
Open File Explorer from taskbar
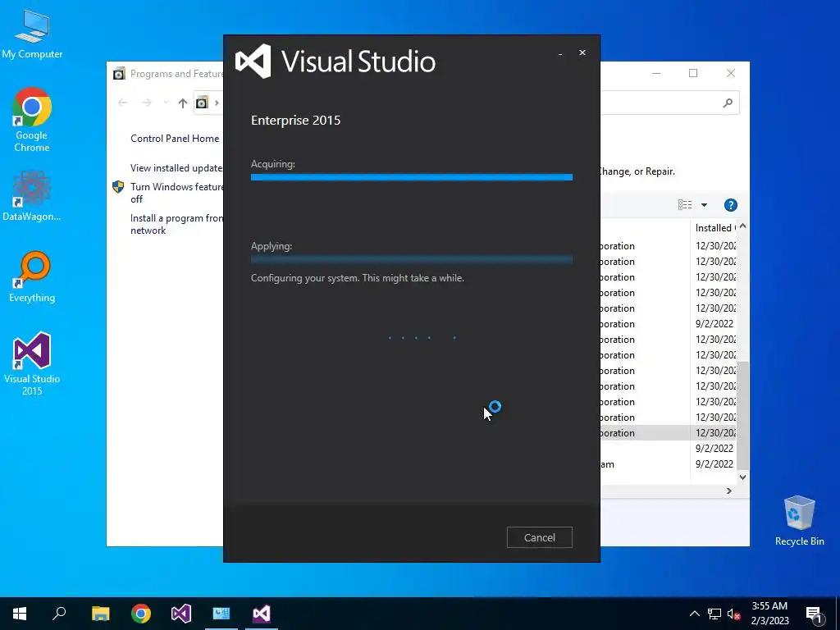pos(100,614)
